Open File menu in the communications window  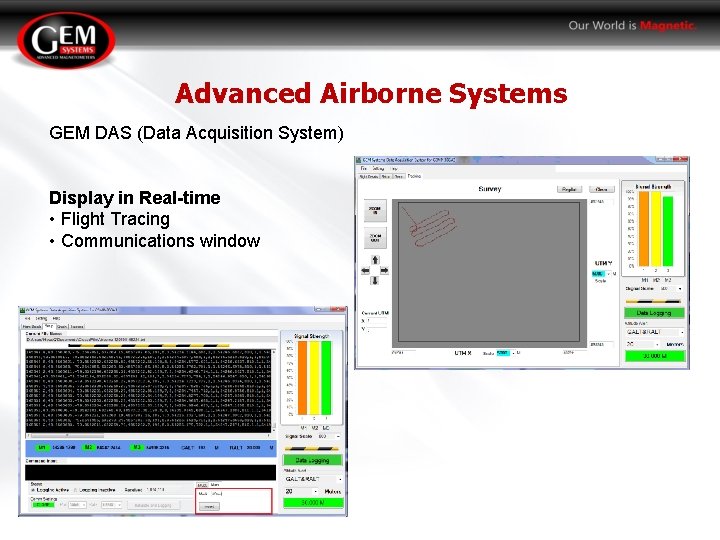pos(28,318)
